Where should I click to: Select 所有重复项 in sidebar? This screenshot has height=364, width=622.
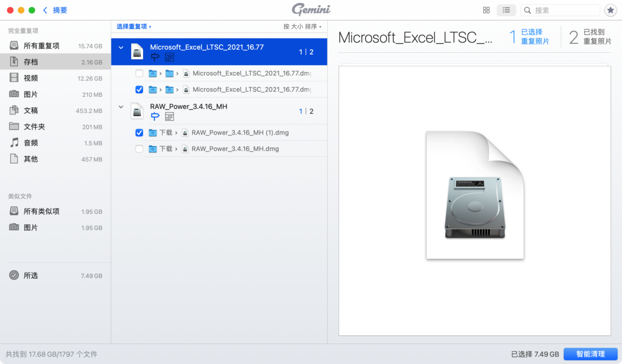tap(41, 46)
